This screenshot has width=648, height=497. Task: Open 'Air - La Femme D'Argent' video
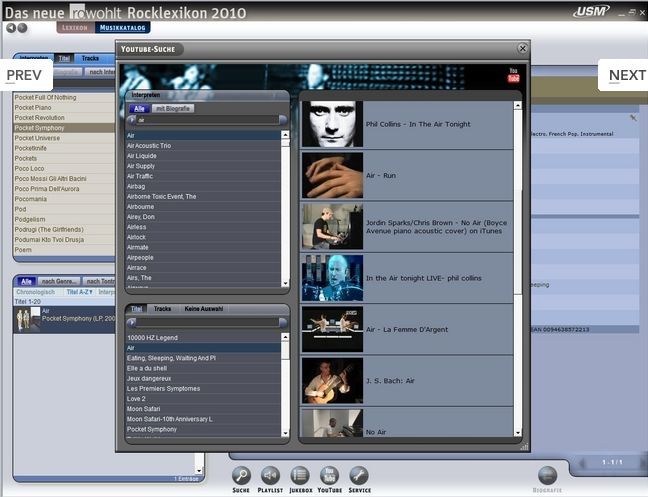pyautogui.click(x=407, y=329)
